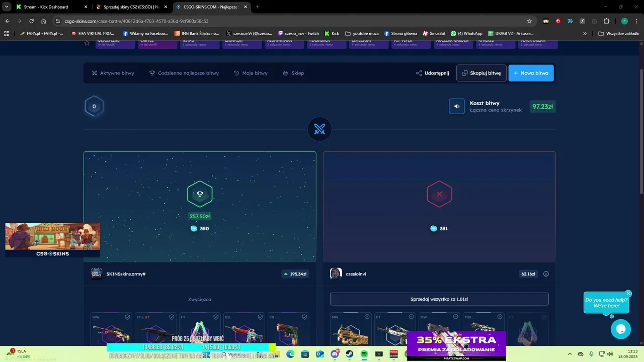This screenshot has width=644, height=362.
Task: Open Spotify in taskbar
Action: (x=364, y=354)
